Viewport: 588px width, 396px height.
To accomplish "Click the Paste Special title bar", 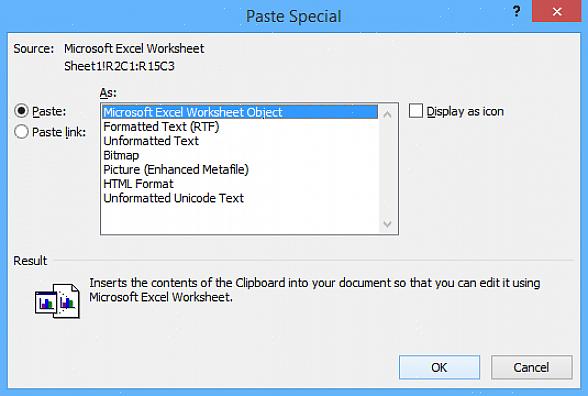I will click(x=293, y=16).
